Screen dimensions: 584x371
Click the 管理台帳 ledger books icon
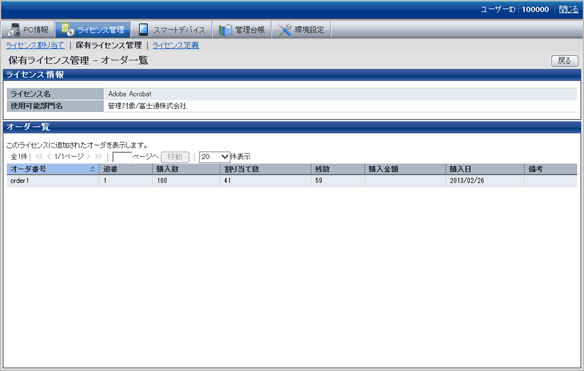225,29
